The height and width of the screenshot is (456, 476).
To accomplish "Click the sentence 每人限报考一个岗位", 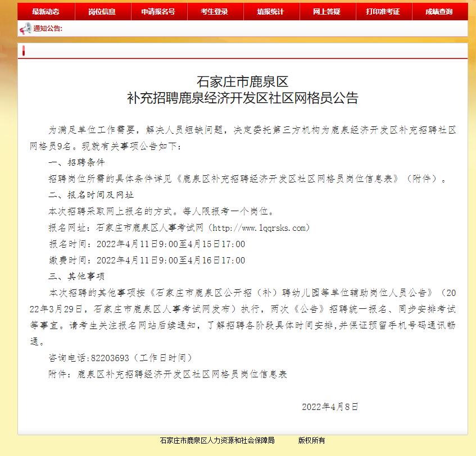I will pos(228,212).
